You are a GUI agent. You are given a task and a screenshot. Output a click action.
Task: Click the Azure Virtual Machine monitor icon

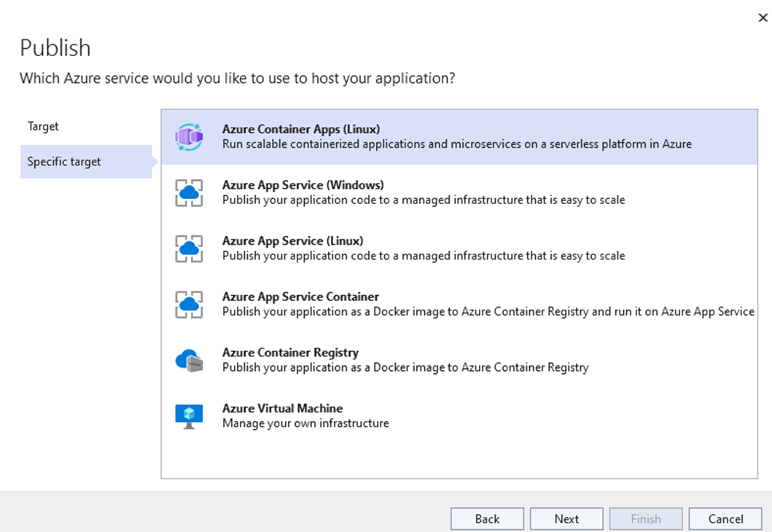click(189, 416)
